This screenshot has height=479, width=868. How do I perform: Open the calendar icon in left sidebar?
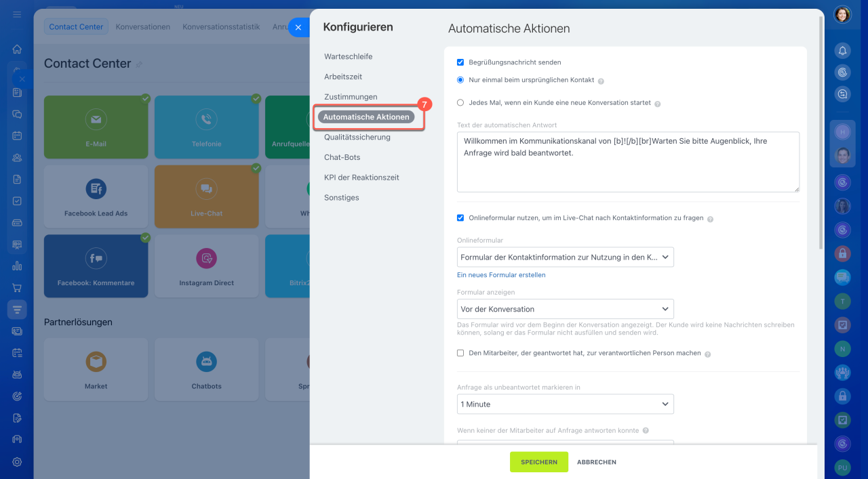[17, 136]
